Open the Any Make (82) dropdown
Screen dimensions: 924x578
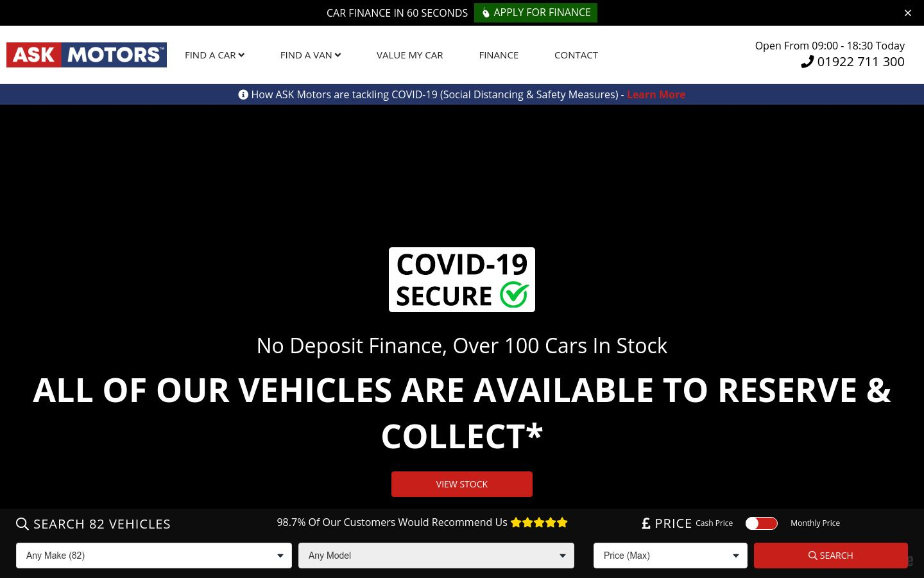click(x=154, y=556)
